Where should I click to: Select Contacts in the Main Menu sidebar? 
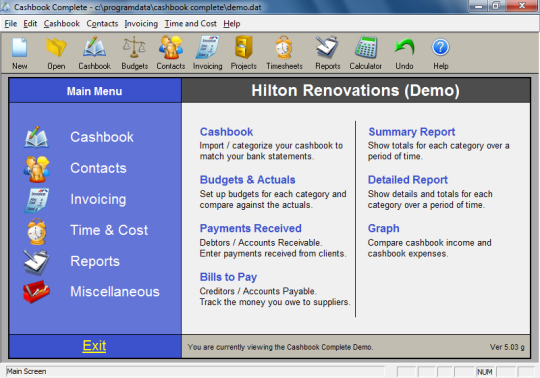click(98, 168)
